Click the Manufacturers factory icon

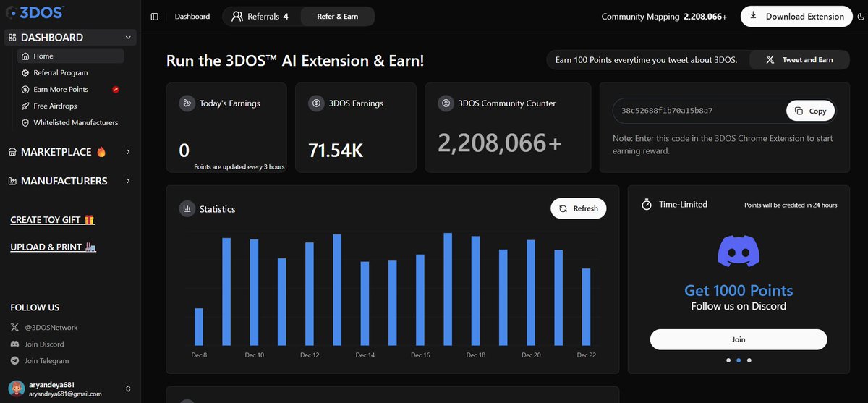pyautogui.click(x=12, y=181)
